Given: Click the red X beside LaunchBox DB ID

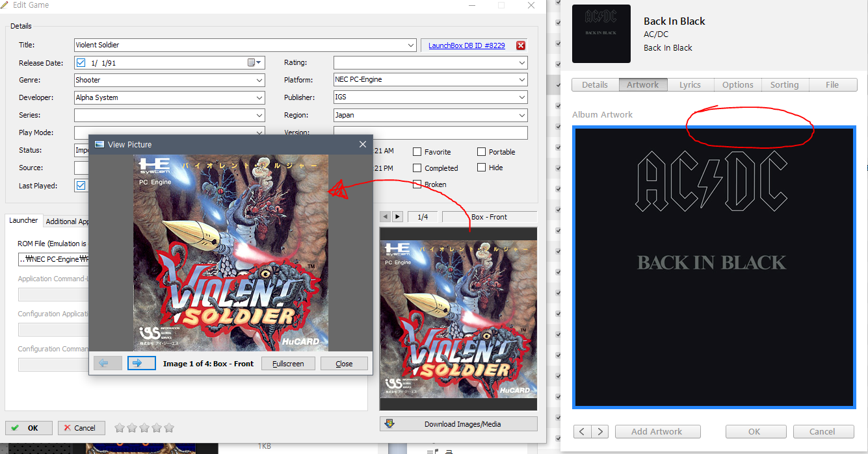Looking at the screenshot, I should pyautogui.click(x=520, y=45).
